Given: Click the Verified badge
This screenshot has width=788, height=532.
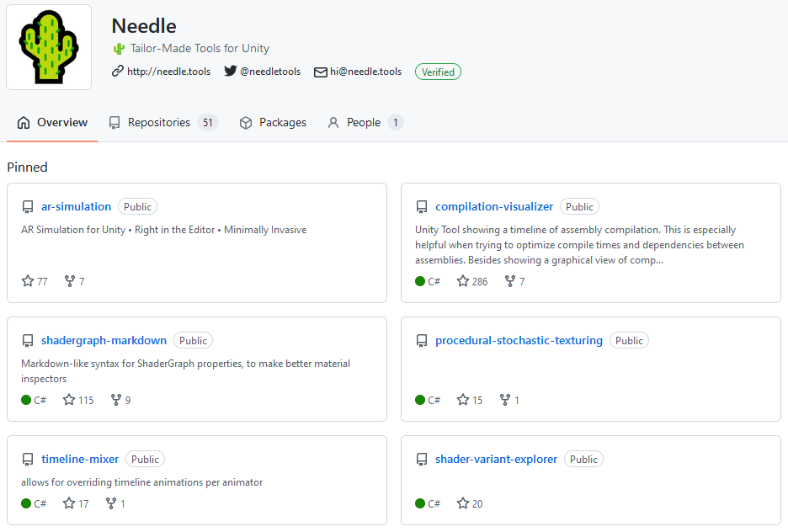Looking at the screenshot, I should coord(438,72).
